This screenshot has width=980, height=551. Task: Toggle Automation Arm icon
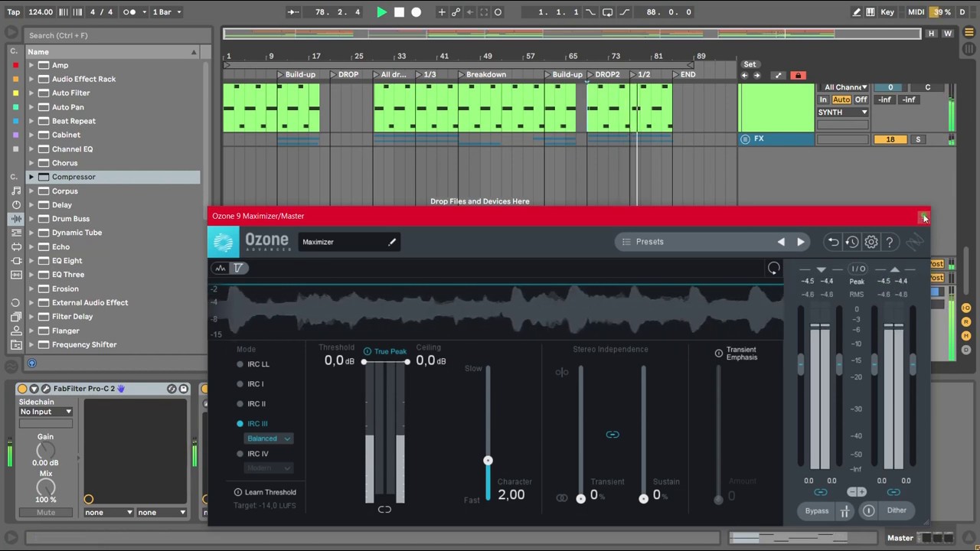tap(456, 12)
